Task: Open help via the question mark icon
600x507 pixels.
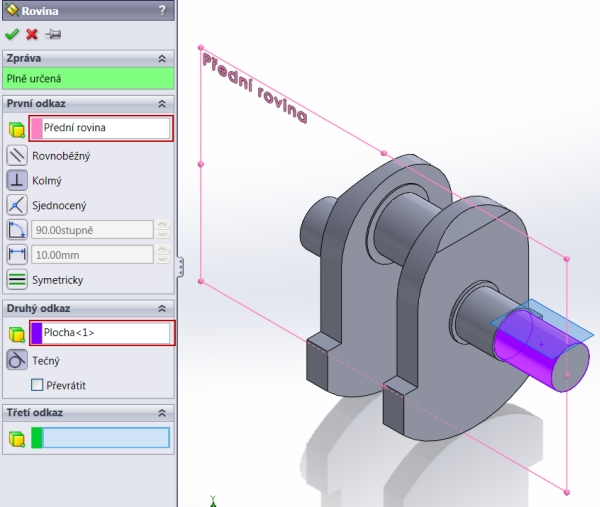Action: (162, 10)
